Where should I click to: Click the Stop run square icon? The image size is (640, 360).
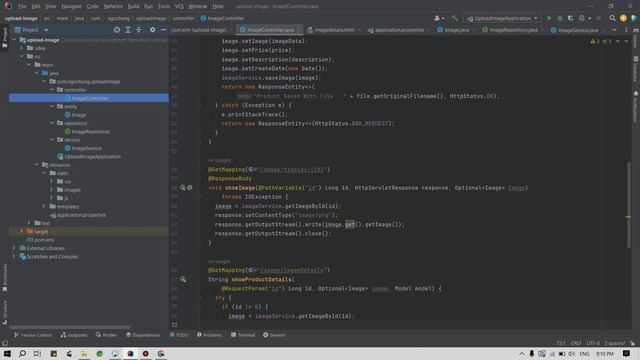click(599, 18)
